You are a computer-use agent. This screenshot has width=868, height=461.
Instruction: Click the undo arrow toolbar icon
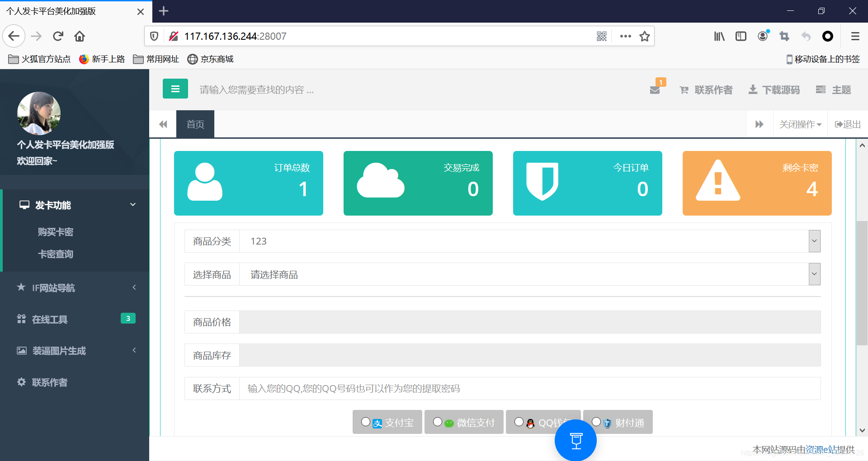click(x=806, y=36)
